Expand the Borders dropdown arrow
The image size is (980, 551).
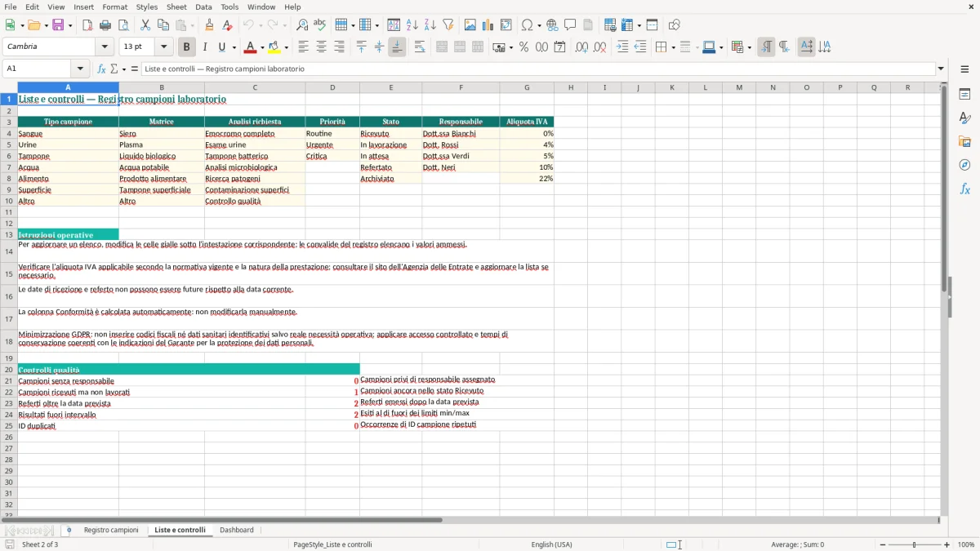672,47
